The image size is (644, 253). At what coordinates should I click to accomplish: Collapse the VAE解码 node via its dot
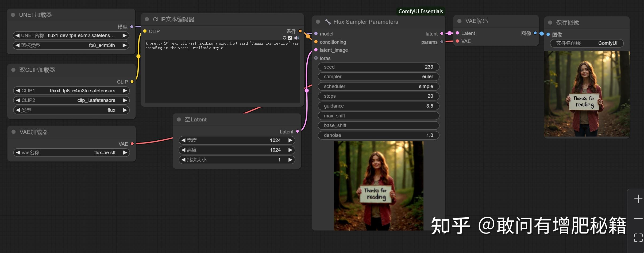[459, 21]
